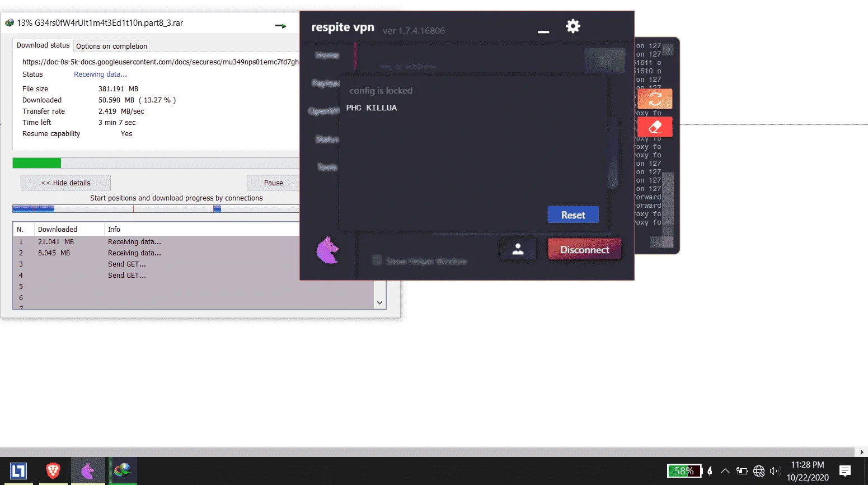Click the green download progress bar
The image size is (868, 485).
pyautogui.click(x=37, y=163)
